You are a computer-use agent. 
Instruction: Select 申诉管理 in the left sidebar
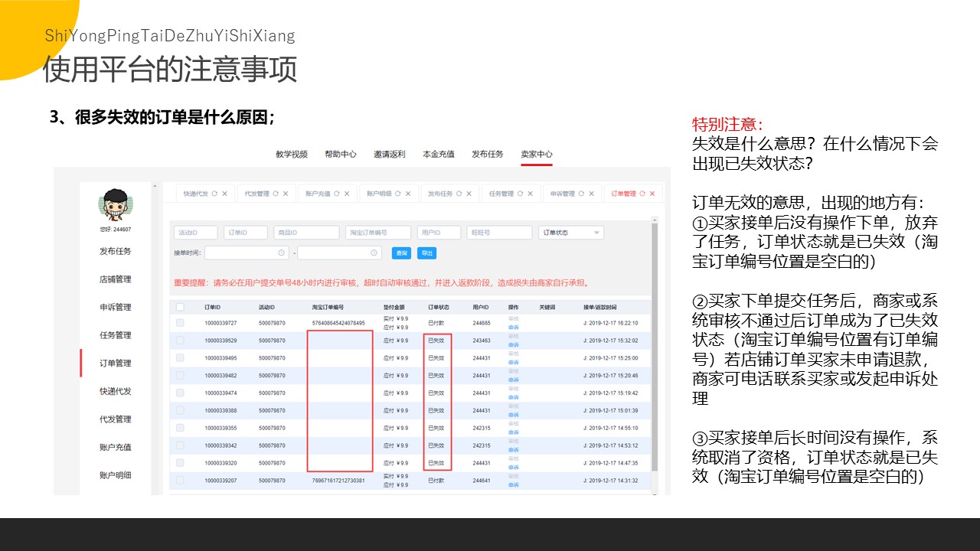[116, 308]
